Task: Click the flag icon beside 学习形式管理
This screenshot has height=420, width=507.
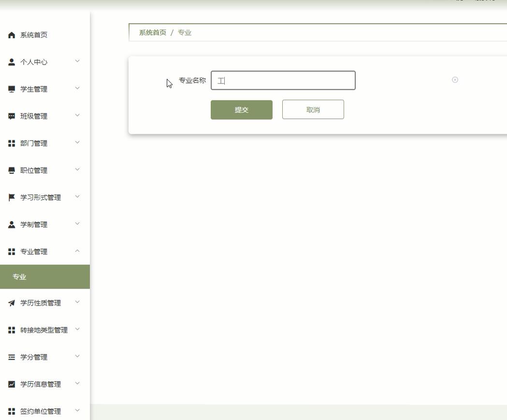Action: pos(12,197)
